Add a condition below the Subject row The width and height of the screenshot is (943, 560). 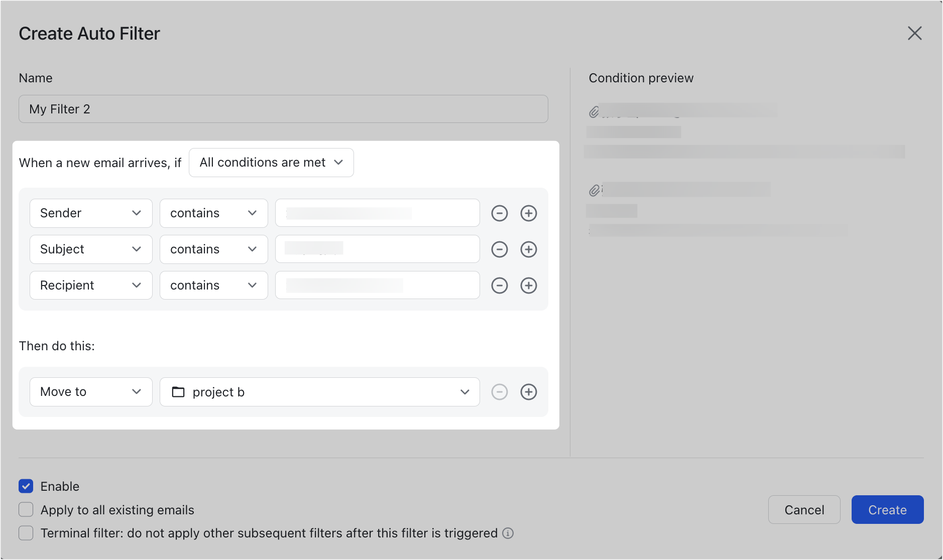[528, 249]
